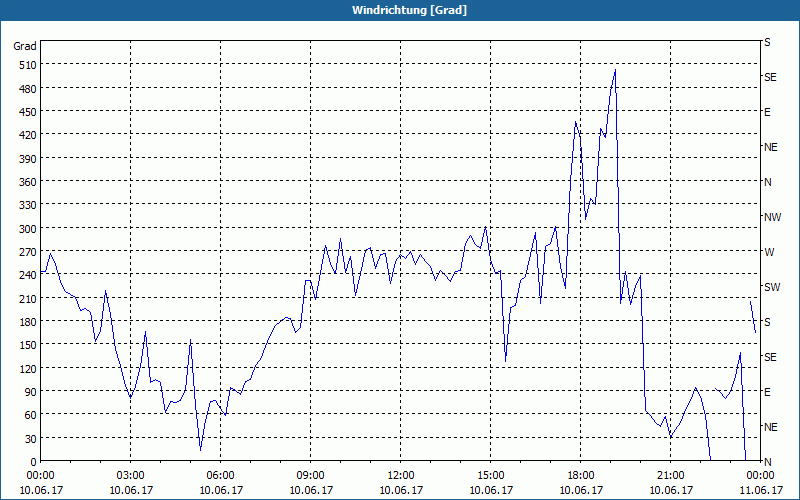Select the W compass label
The width and height of the screenshot is (800, 500).
pyautogui.click(x=769, y=252)
